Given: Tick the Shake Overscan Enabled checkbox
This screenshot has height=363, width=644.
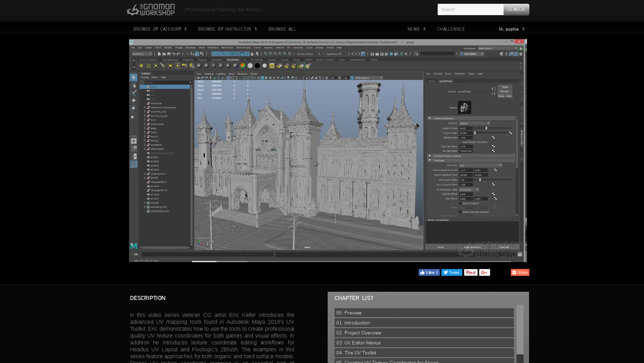Looking at the screenshot, I should pyautogui.click(x=460, y=212).
